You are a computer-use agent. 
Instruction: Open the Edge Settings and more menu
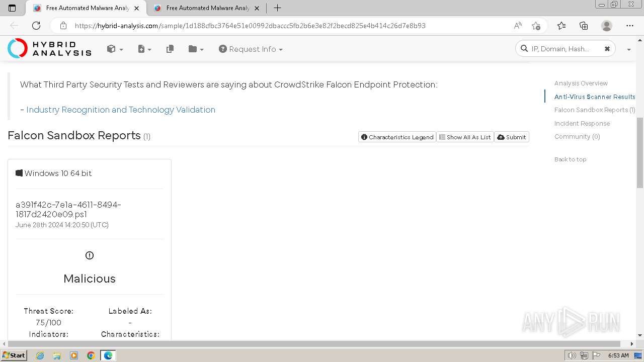pos(630,26)
